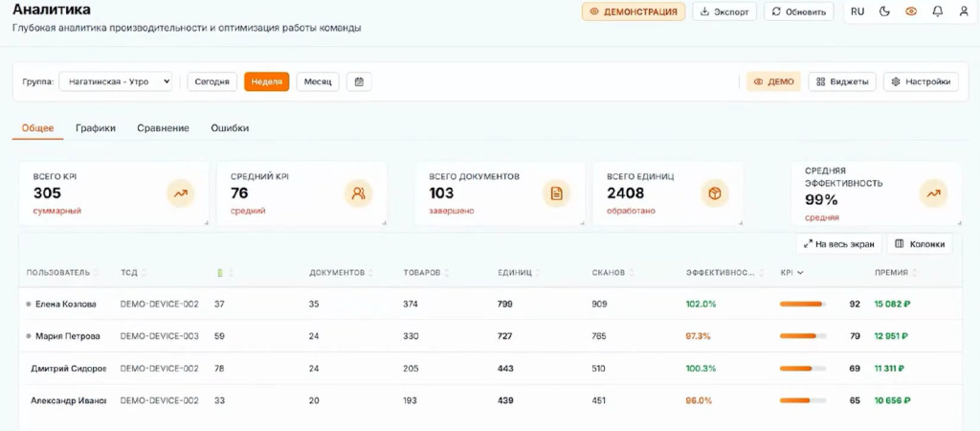The image size is (980, 431).
Task: Click the ВСЕГО ЕДИНИЦ value 2408
Action: click(626, 193)
